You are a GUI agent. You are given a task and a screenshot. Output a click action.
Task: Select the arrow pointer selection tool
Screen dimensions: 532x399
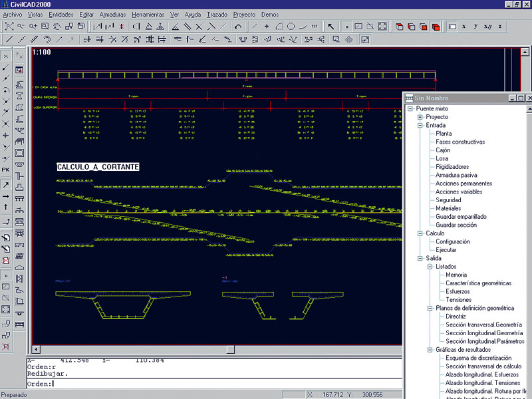tap(331, 27)
